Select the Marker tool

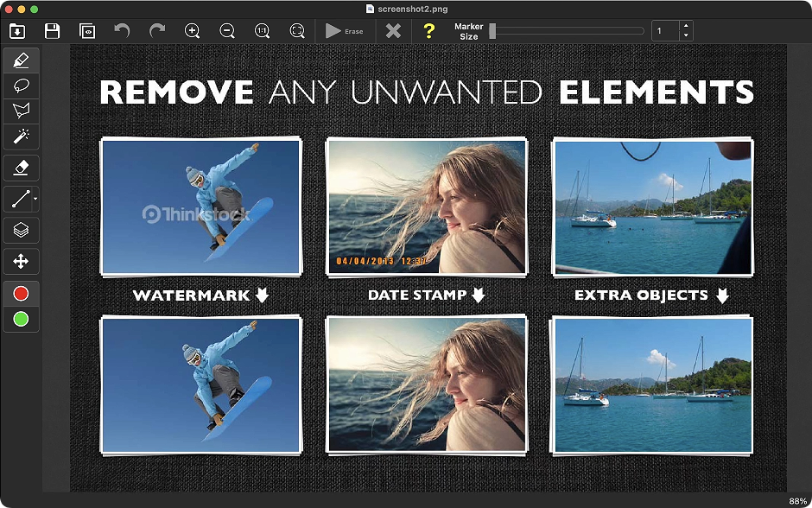pos(21,60)
